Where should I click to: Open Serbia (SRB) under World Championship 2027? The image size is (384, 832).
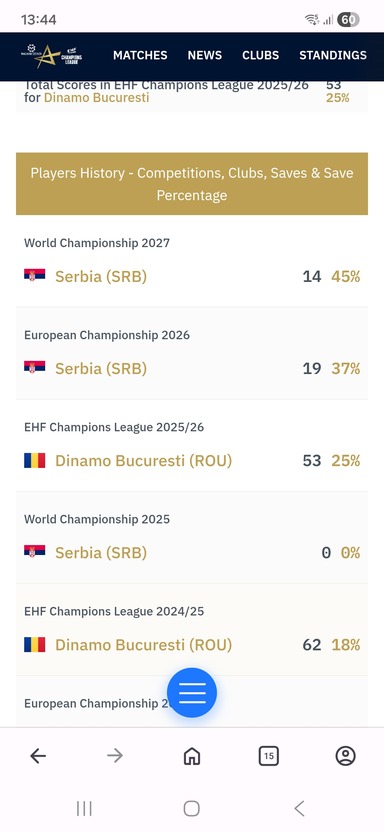[x=101, y=276]
